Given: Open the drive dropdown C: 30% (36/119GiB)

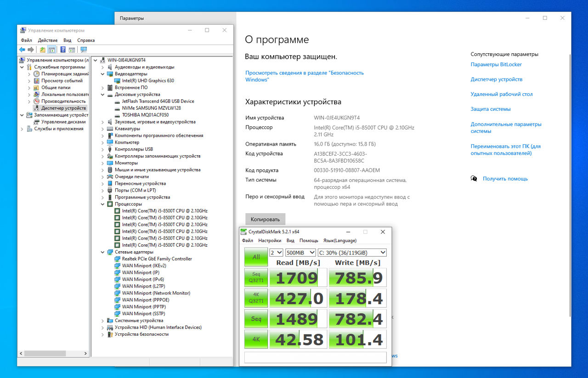Looking at the screenshot, I should coord(352,253).
